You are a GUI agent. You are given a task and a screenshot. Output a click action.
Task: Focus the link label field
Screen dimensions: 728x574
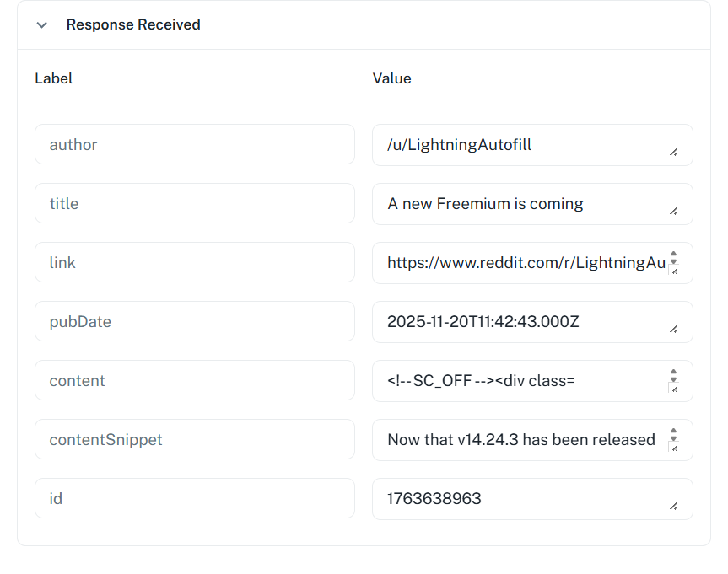pyautogui.click(x=194, y=263)
